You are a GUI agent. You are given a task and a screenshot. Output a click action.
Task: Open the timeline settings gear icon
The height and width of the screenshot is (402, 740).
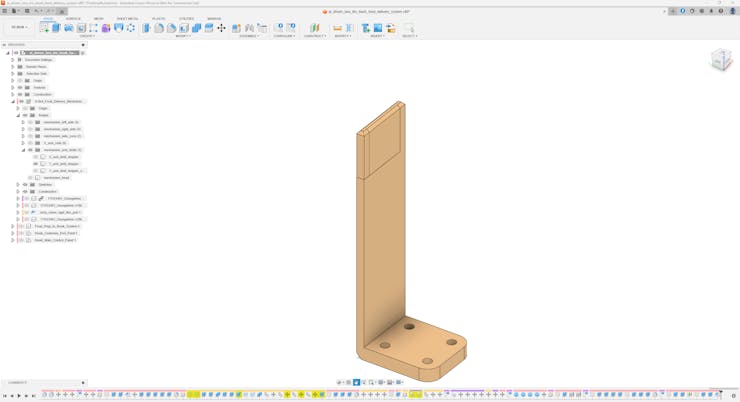click(x=734, y=395)
